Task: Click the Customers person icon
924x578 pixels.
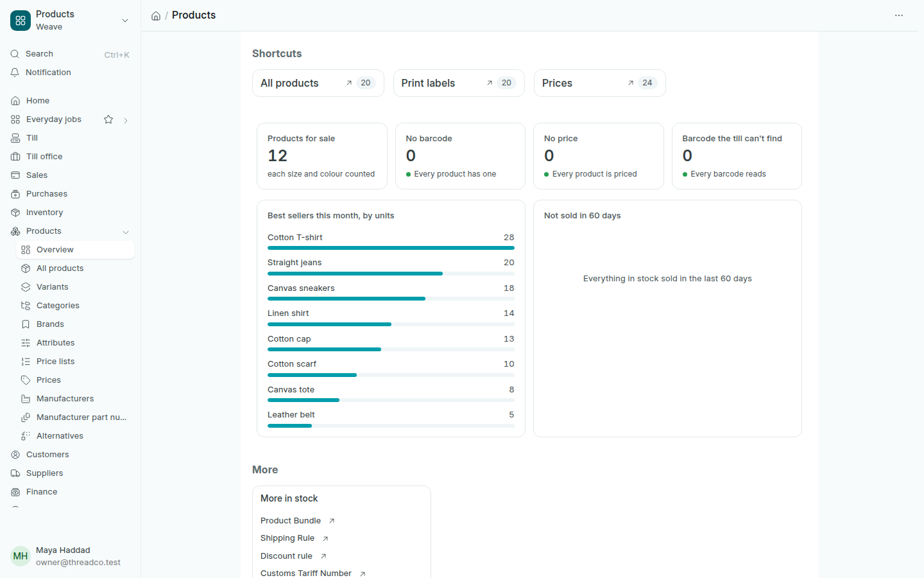Action: (15, 455)
